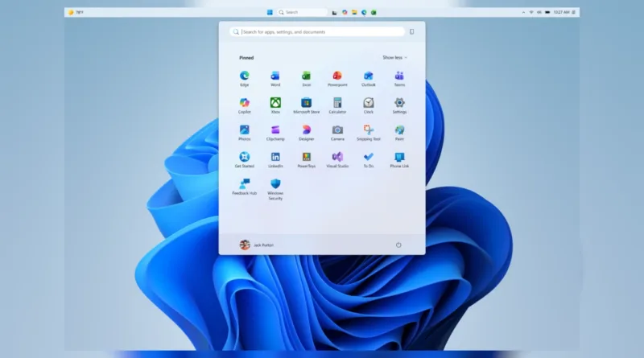Click the Windows Start button on taskbar
The image size is (644, 358).
pyautogui.click(x=270, y=12)
